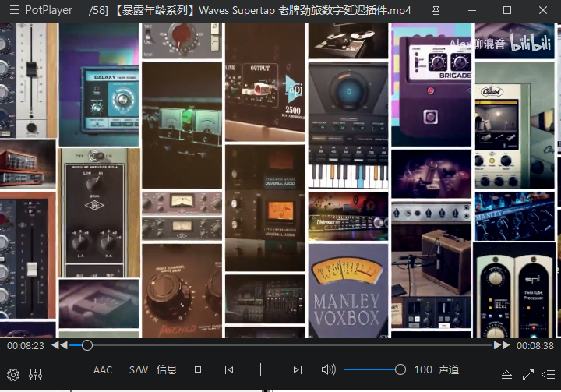Open preferences with the gear icon
Viewport: 561px width, 392px height.
[13, 375]
